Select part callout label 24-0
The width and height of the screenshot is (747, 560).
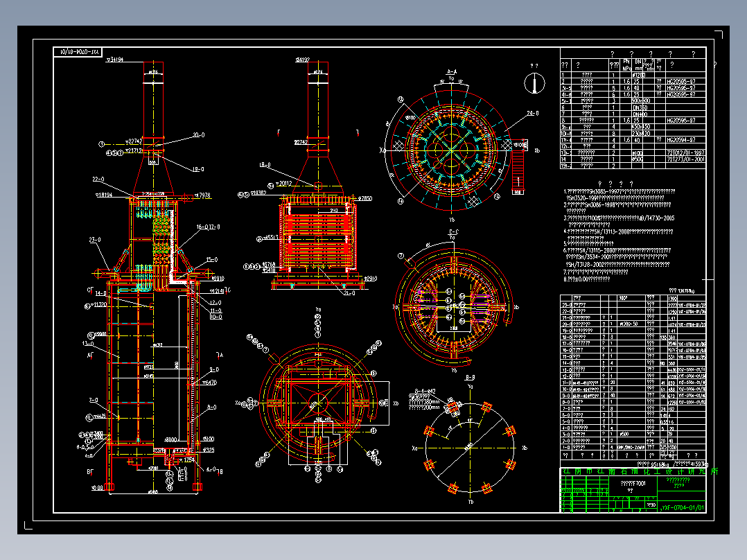tap(533, 114)
